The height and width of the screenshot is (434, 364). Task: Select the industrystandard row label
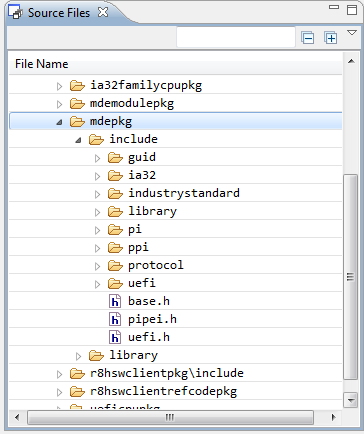point(184,193)
